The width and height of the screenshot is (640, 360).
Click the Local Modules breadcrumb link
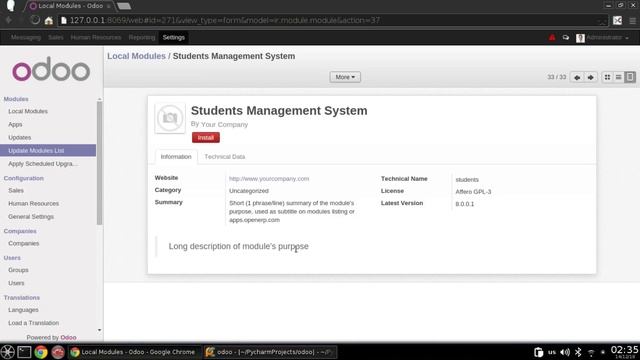pos(136,56)
